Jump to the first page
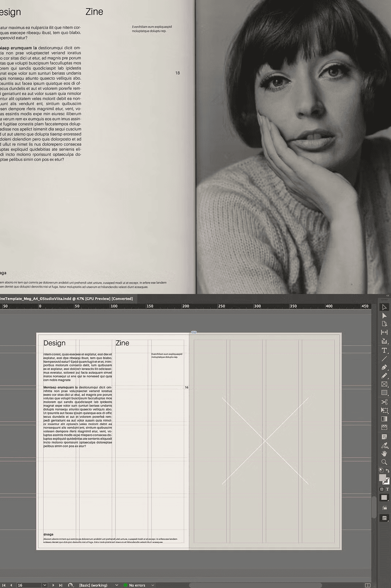This screenshot has height=588, width=391. tap(4, 585)
